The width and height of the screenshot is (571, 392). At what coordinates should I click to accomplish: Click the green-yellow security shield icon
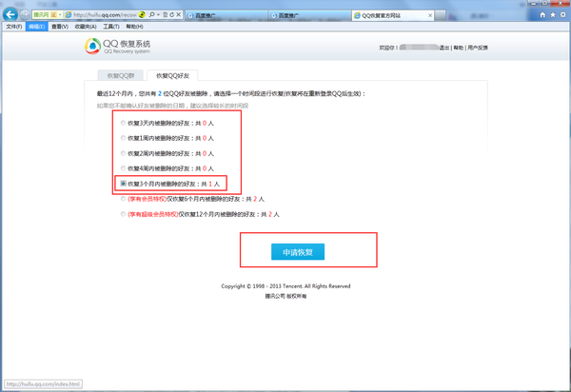tap(142, 14)
